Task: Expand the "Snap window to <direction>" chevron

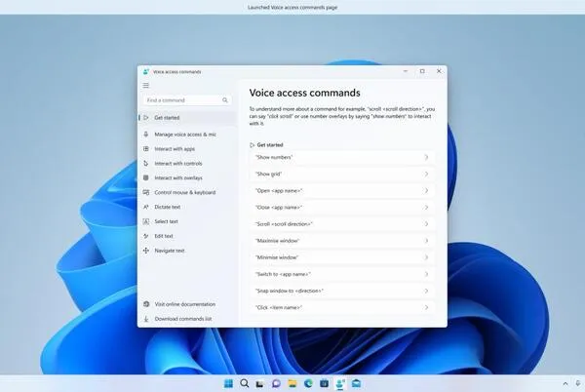Action: (426, 291)
